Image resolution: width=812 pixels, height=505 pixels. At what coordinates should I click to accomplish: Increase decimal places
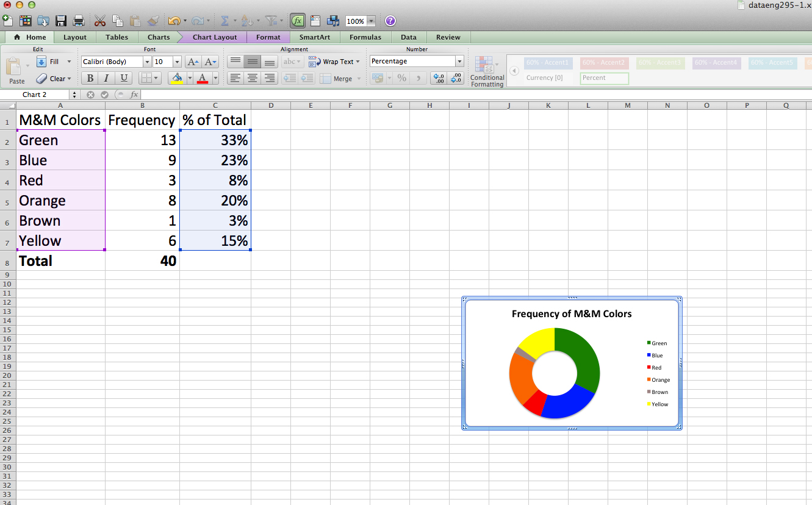438,78
